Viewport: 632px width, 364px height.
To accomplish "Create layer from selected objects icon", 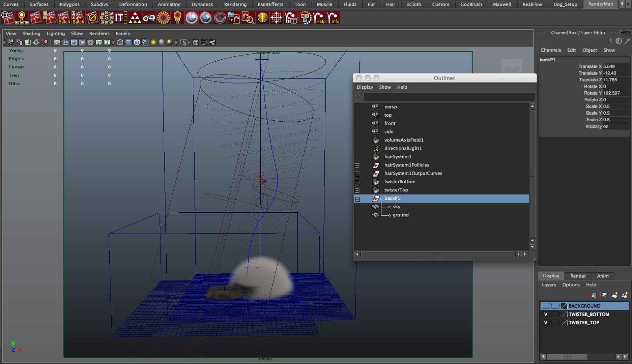I will coord(625,295).
